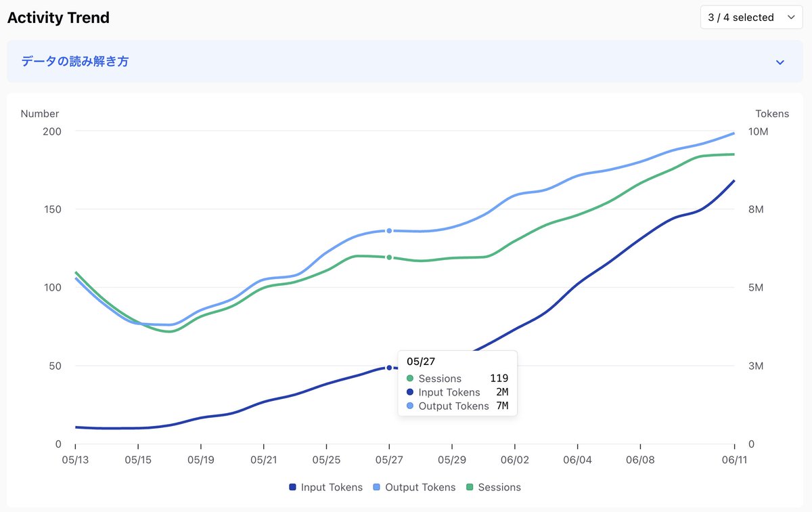Click the 200 left axis value
This screenshot has width=812, height=512.
(x=52, y=131)
